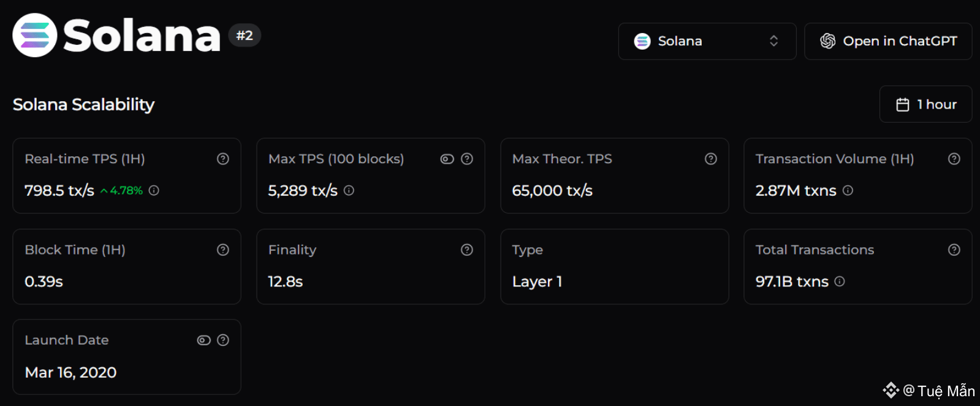Click help icon on Block Time (1H)
The width and height of the screenshot is (980, 406).
[x=223, y=250]
